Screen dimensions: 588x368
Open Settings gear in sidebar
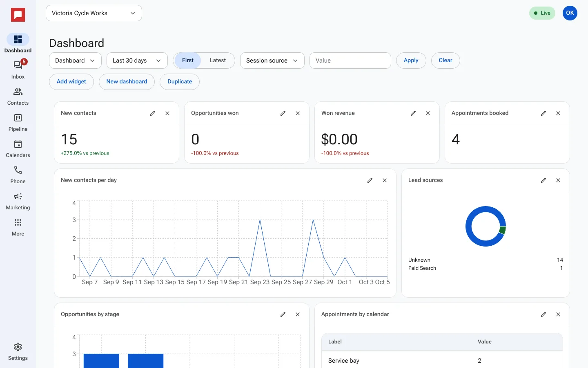(18, 351)
